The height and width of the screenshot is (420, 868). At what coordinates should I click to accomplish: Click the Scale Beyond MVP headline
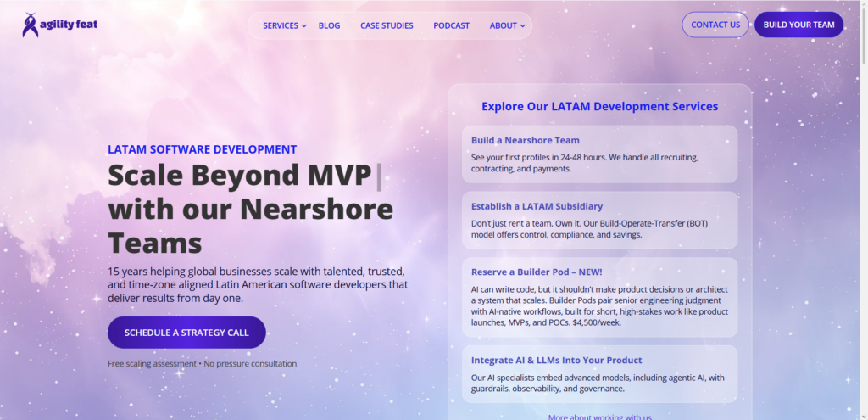[x=250, y=210]
